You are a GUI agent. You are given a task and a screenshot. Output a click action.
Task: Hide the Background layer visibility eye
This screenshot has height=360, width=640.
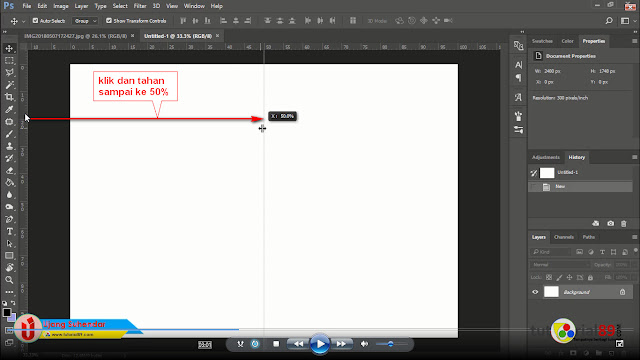point(535,292)
